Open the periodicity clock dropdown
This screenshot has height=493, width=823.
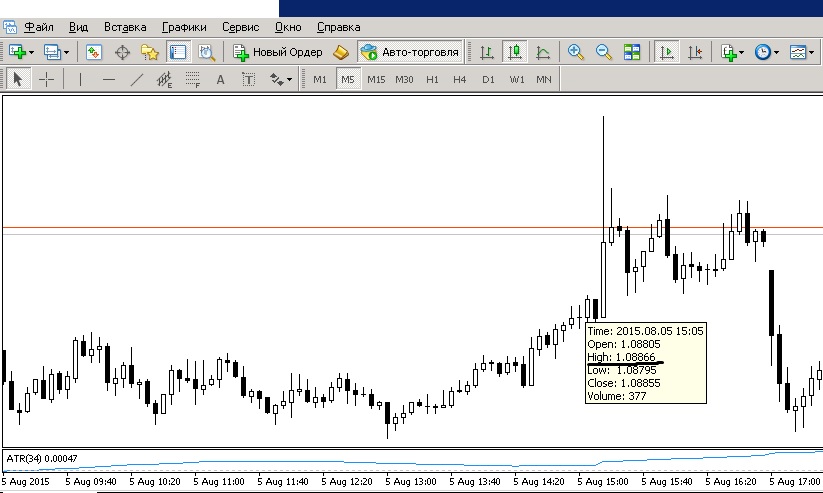(x=776, y=52)
